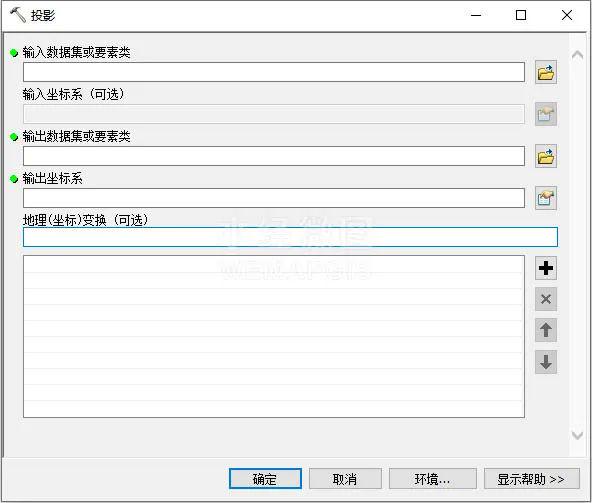Browse for the output dataset folder icon
This screenshot has width=592, height=503.
coord(546,156)
